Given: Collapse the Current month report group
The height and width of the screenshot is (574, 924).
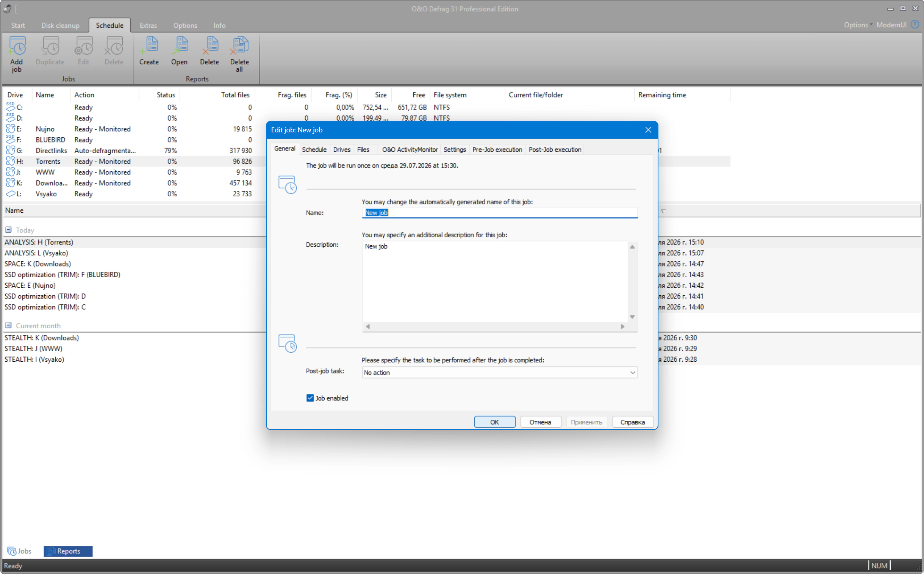Looking at the screenshot, I should pos(8,325).
